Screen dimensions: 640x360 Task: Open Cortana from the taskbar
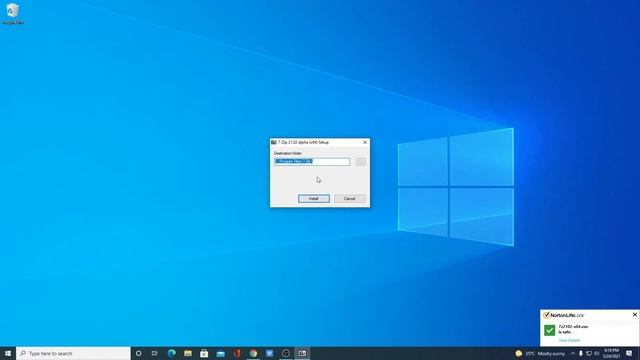[138, 353]
